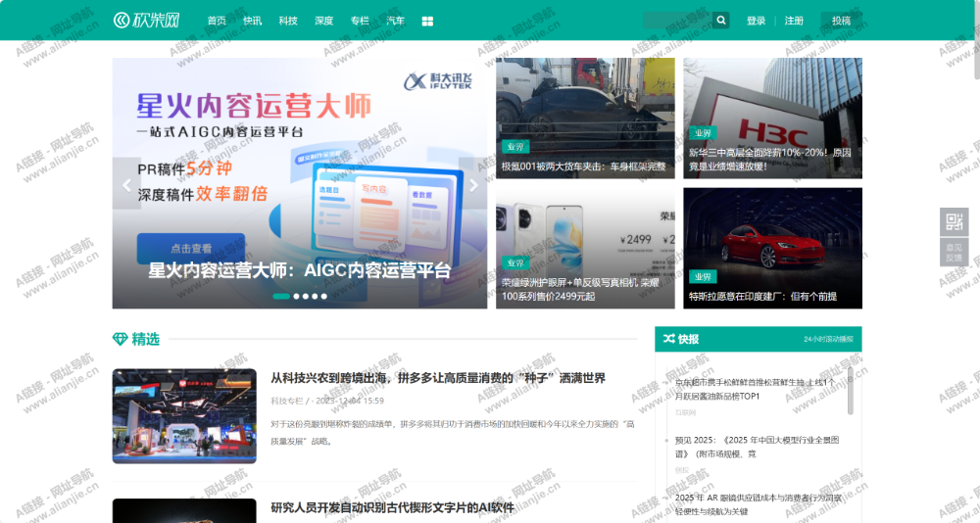This screenshot has width=980, height=523.
Task: Select the second carousel indicator dot
Action: click(x=296, y=296)
